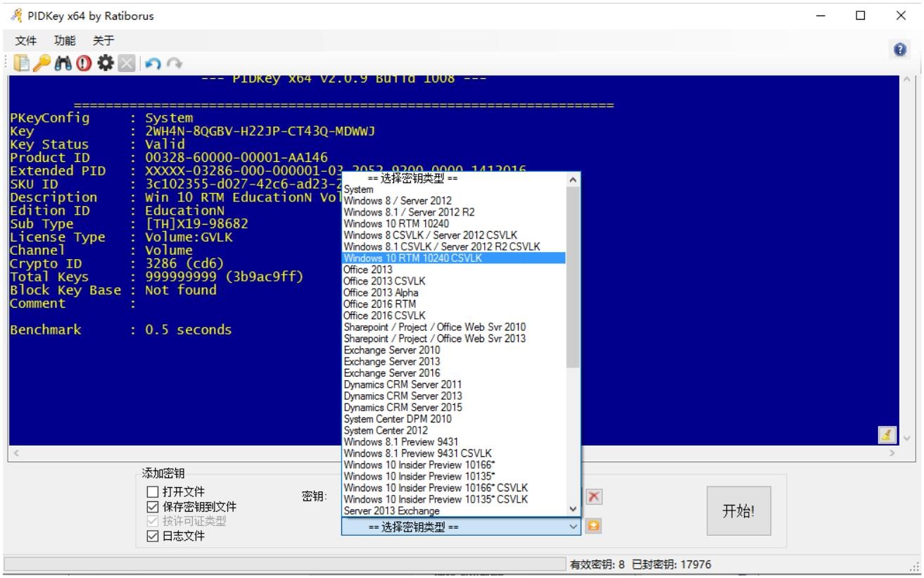Choose Exchange Server 2013 entry
This screenshot has height=578, width=924.
(x=454, y=361)
